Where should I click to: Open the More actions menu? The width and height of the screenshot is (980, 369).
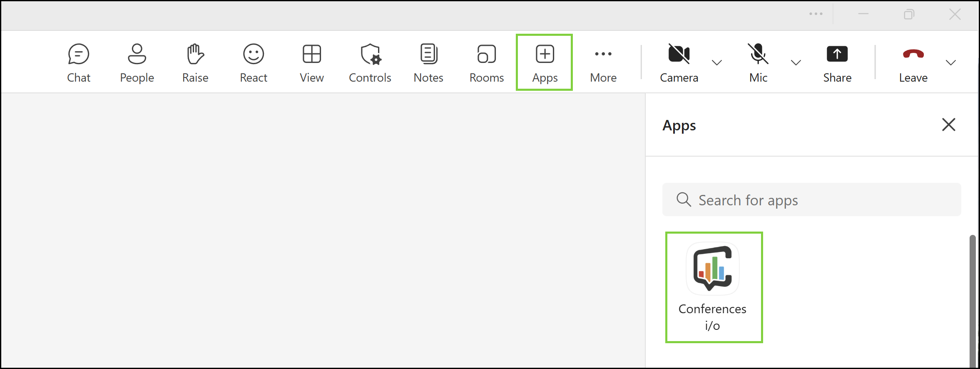[x=603, y=63]
